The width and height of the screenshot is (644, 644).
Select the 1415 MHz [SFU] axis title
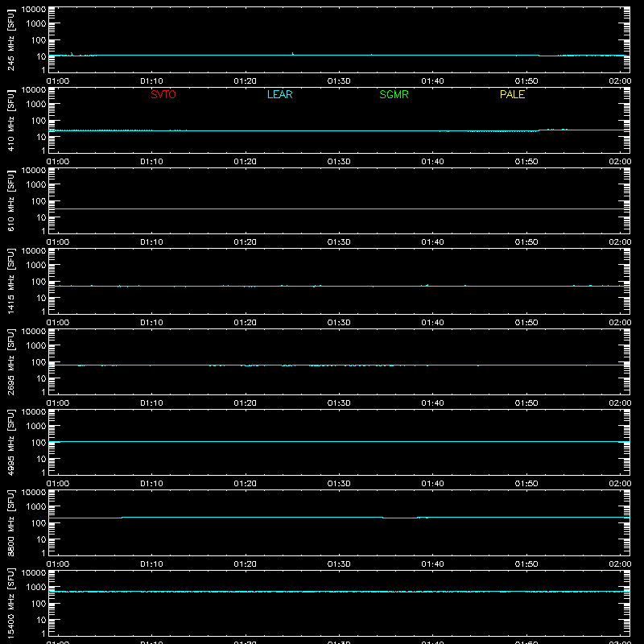click(11, 282)
